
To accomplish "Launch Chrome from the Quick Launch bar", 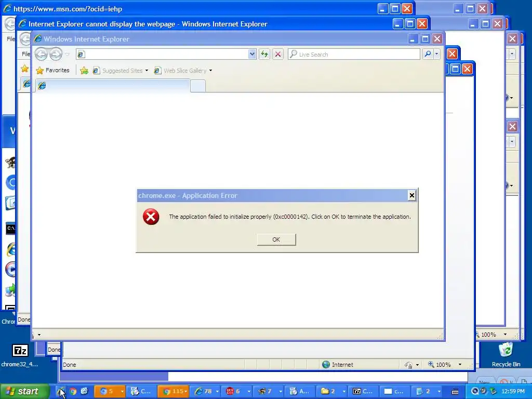I will coord(73,392).
